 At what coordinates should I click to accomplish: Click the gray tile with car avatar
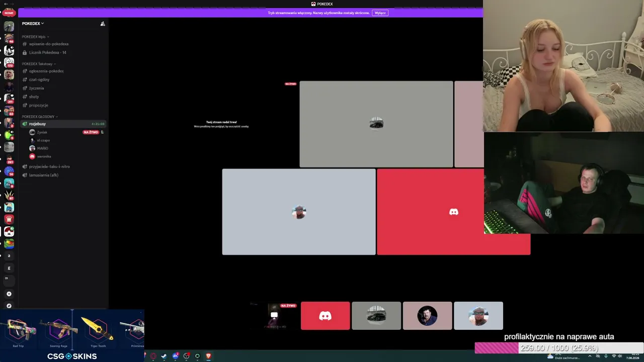coord(376,124)
